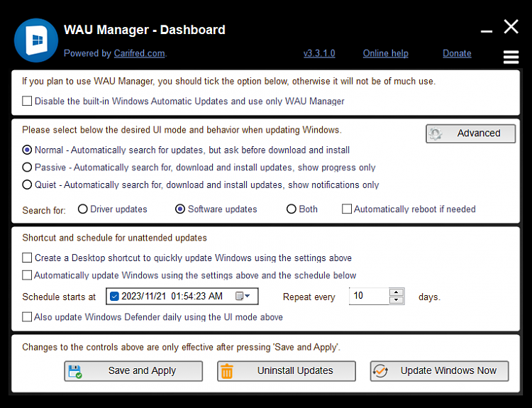
Task: Select Normal UI mode radio button
Action: [27, 150]
